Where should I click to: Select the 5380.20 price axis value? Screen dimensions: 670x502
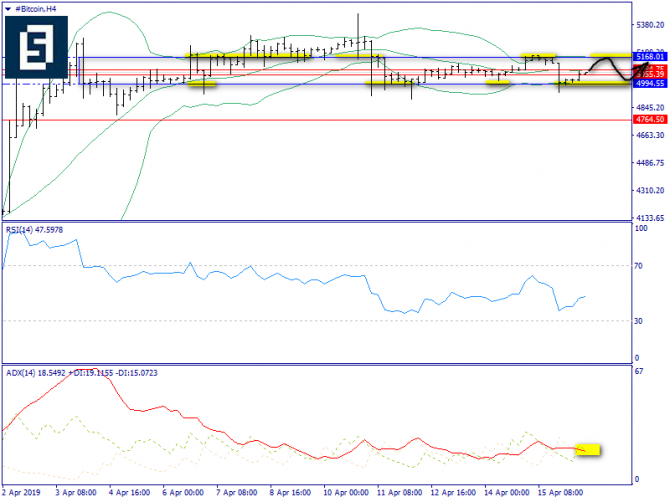coord(650,25)
